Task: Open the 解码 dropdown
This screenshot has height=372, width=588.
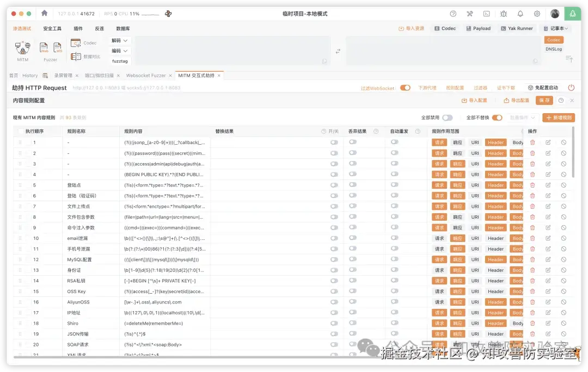Action: click(x=119, y=40)
